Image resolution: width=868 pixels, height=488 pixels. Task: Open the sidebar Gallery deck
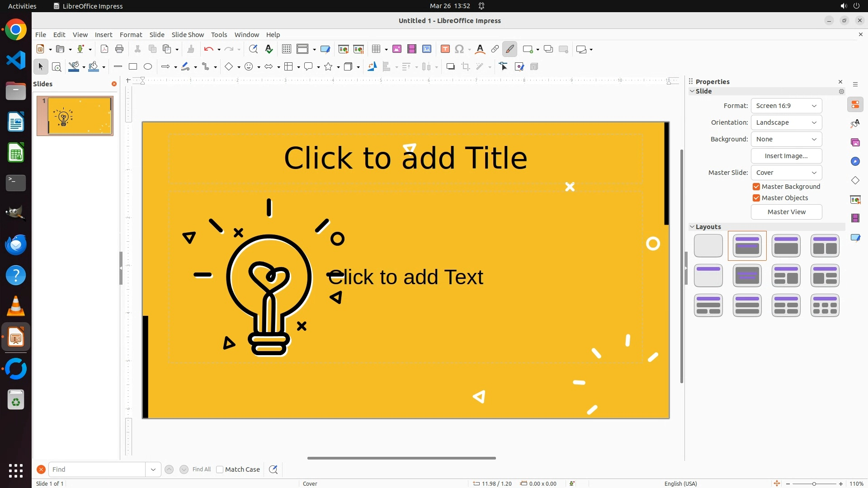click(855, 143)
